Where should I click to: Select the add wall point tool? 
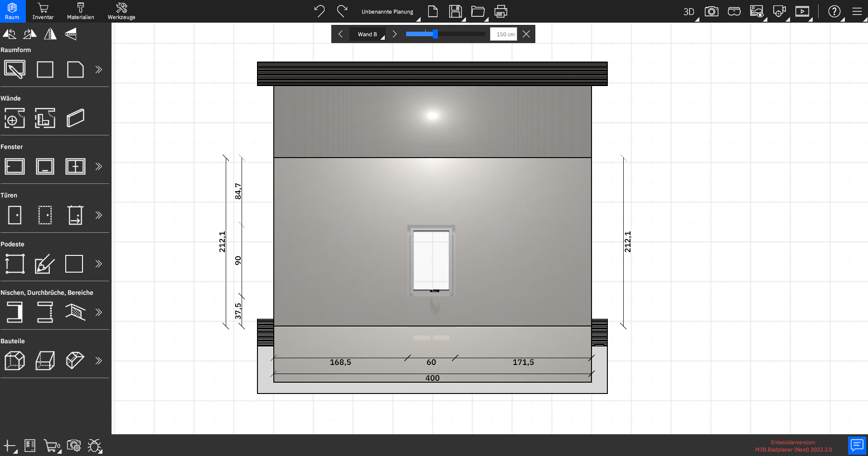tap(15, 118)
